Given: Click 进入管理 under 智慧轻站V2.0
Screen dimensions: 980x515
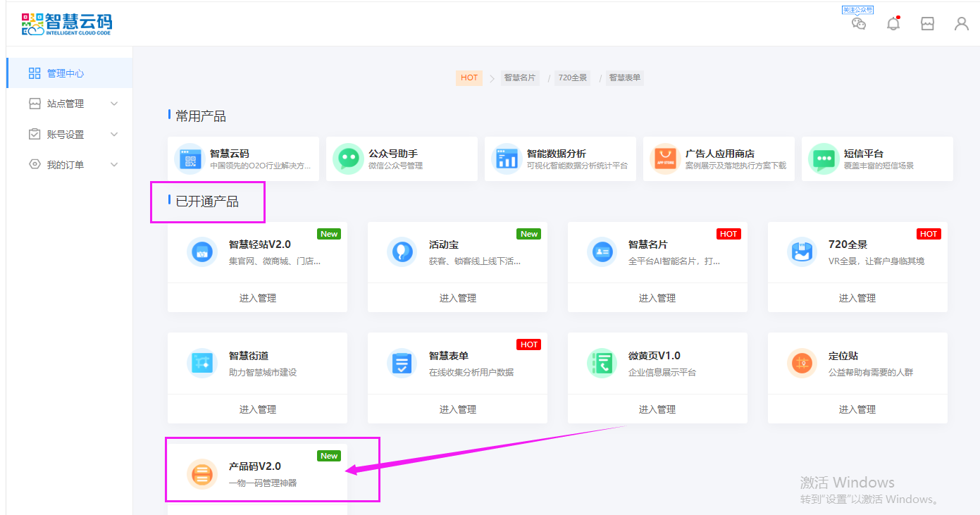Looking at the screenshot, I should click(257, 298).
